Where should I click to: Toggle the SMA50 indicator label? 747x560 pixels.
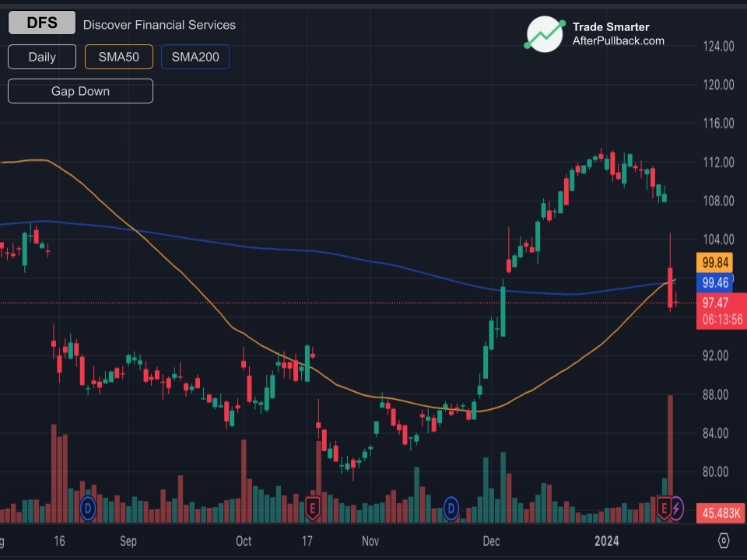click(118, 57)
